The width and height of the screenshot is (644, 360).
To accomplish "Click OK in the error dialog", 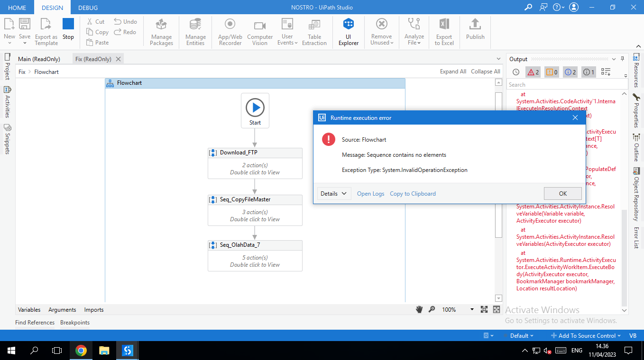I will click(x=563, y=193).
